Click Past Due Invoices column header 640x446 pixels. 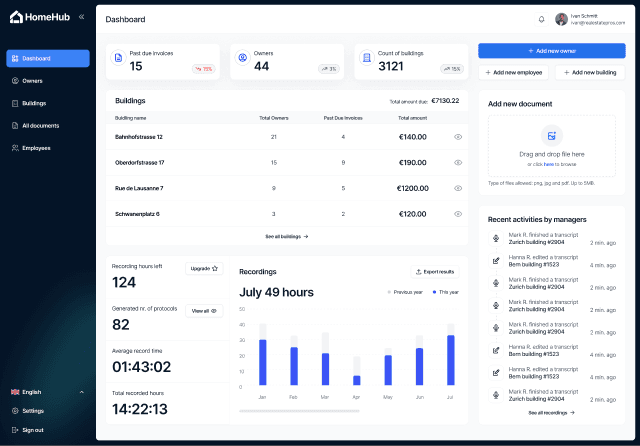pos(343,118)
